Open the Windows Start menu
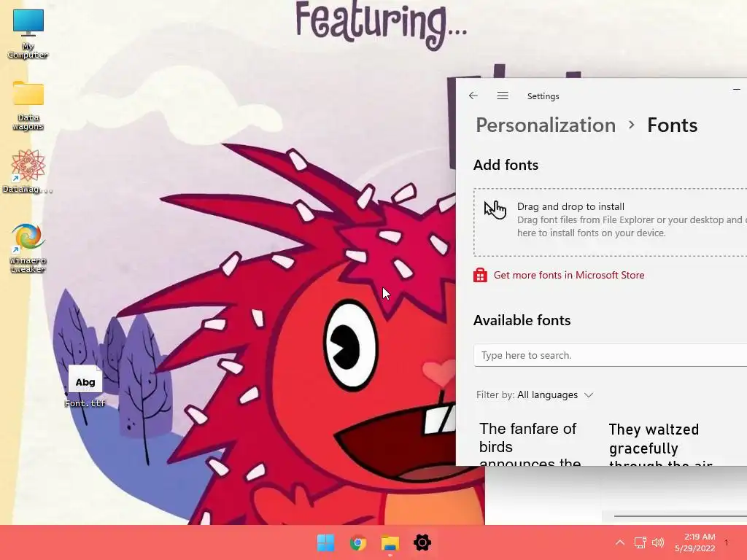 click(x=326, y=542)
